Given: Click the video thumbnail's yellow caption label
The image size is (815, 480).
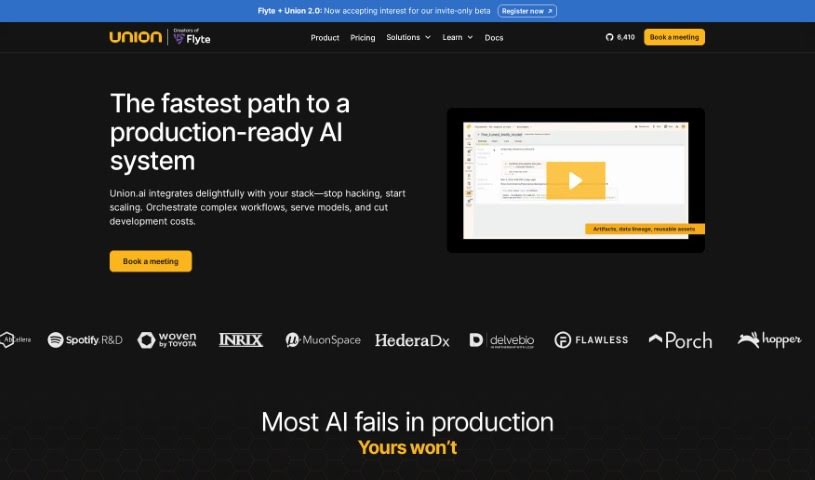Looking at the screenshot, I should pyautogui.click(x=645, y=229).
